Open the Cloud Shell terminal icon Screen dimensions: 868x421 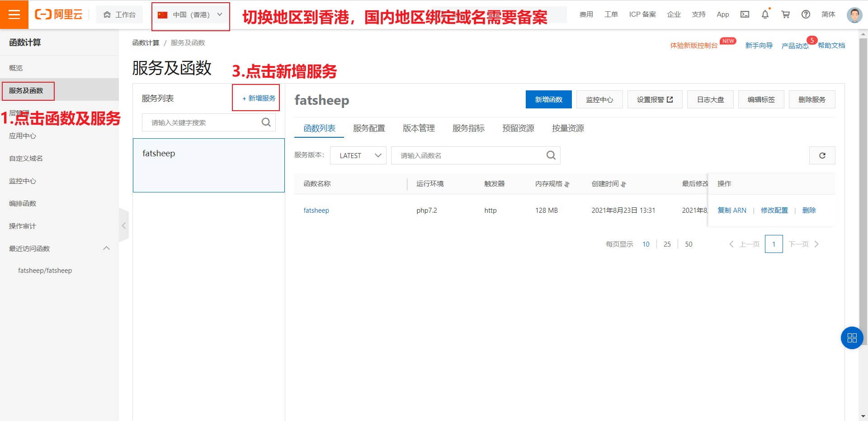click(x=745, y=14)
